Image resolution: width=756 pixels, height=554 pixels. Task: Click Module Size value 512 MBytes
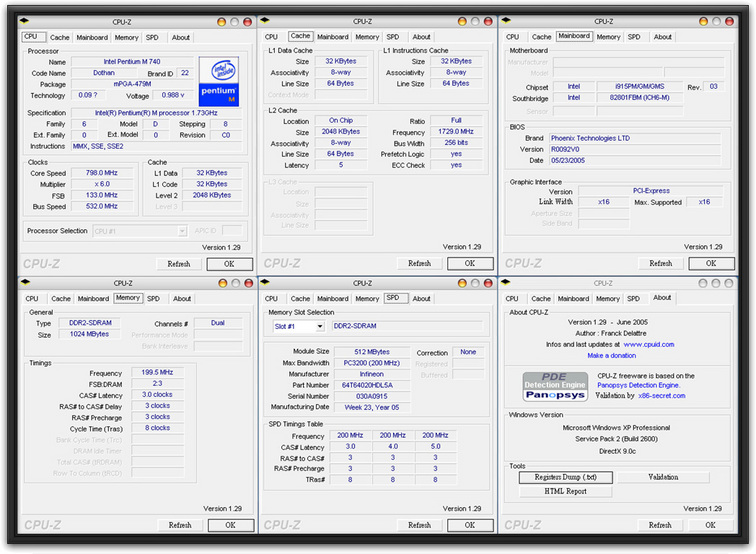(x=371, y=352)
